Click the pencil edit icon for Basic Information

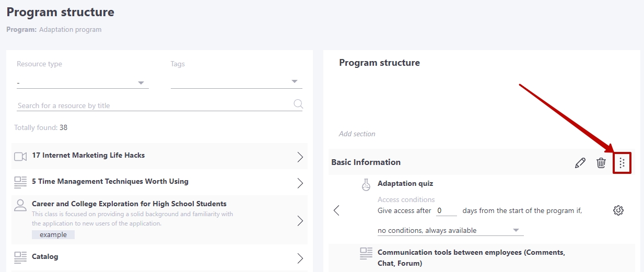580,163
